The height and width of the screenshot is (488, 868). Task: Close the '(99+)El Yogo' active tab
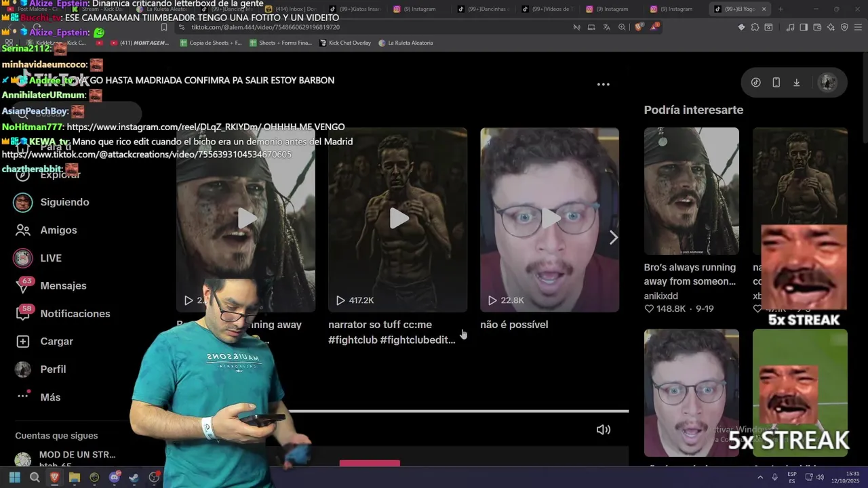[x=764, y=9]
